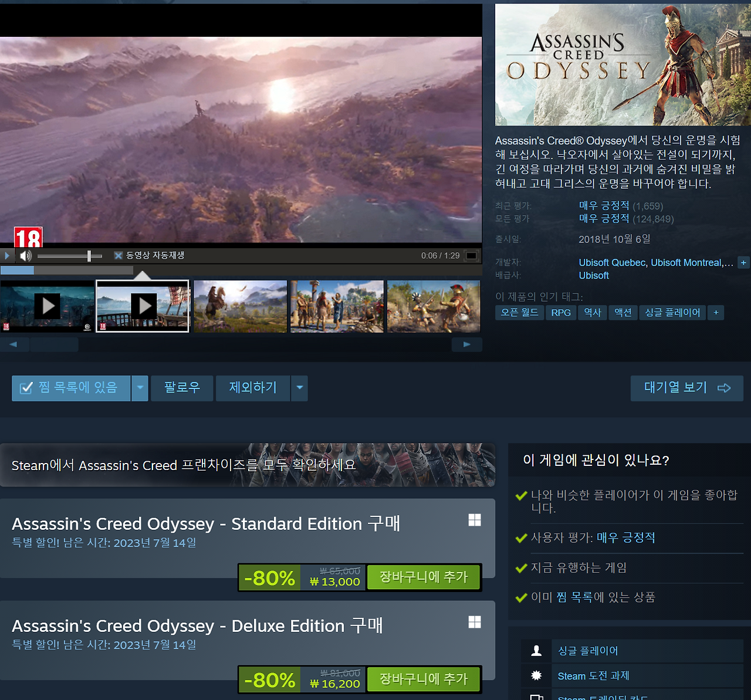Click the next arrow below the screenshot carousel

[x=467, y=344]
